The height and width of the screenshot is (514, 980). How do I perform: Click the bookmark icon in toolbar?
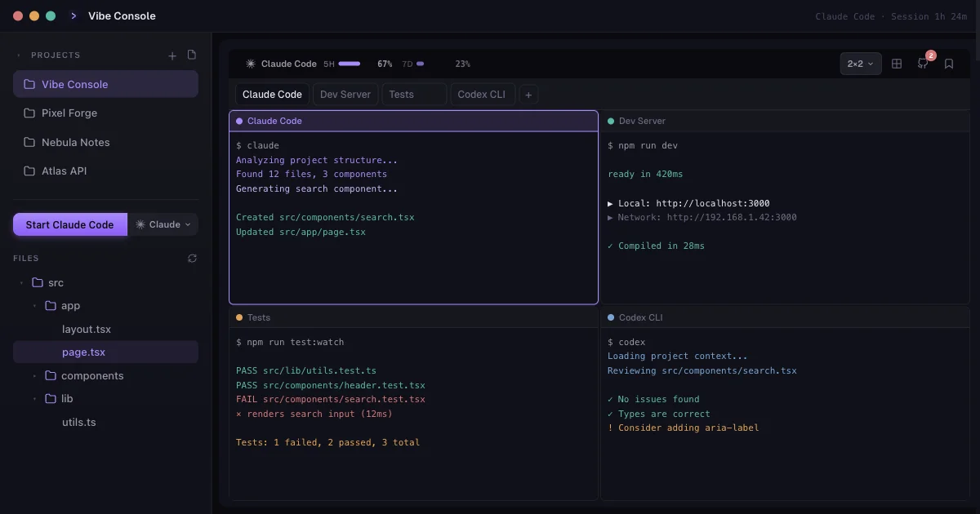pyautogui.click(x=949, y=64)
